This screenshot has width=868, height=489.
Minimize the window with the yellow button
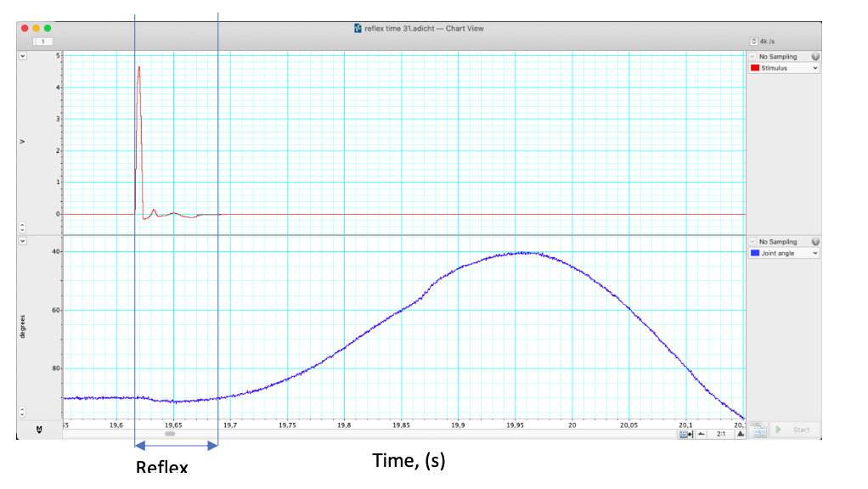[36, 28]
